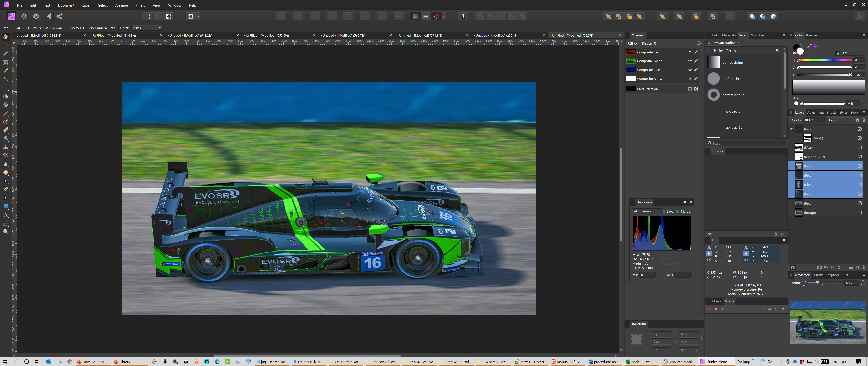Select the Rectangle shape tool
Viewport: 868px width, 366px height.
click(x=6, y=206)
